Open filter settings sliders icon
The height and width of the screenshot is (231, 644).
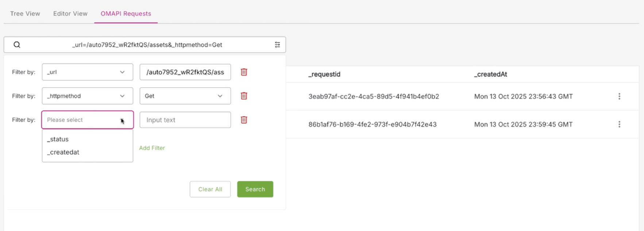277,45
